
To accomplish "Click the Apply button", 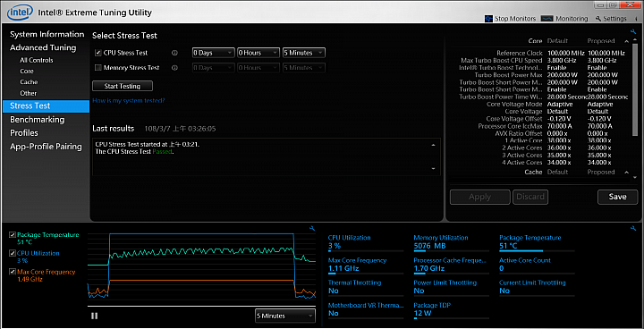I will pyautogui.click(x=480, y=197).
